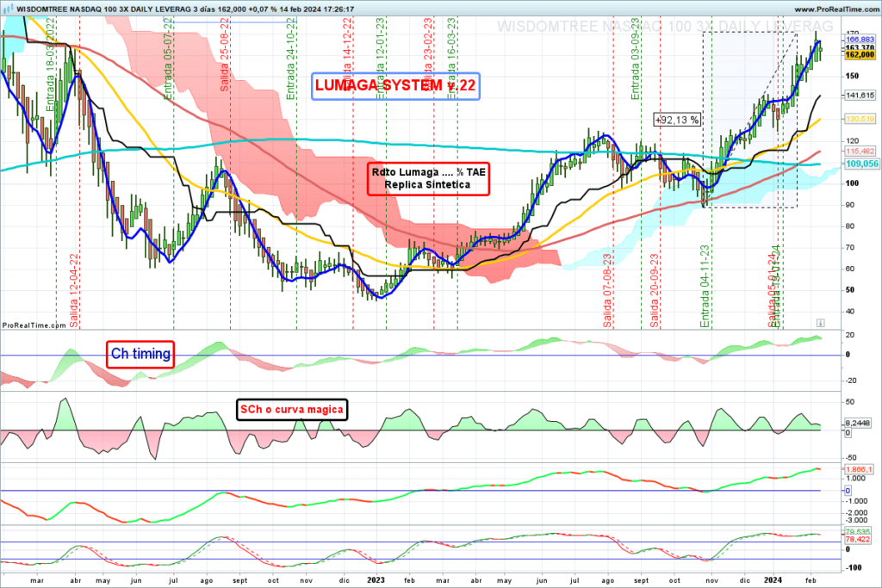The width and height of the screenshot is (882, 588).
Task: Click the chart icon beside the title
Action: (9, 9)
